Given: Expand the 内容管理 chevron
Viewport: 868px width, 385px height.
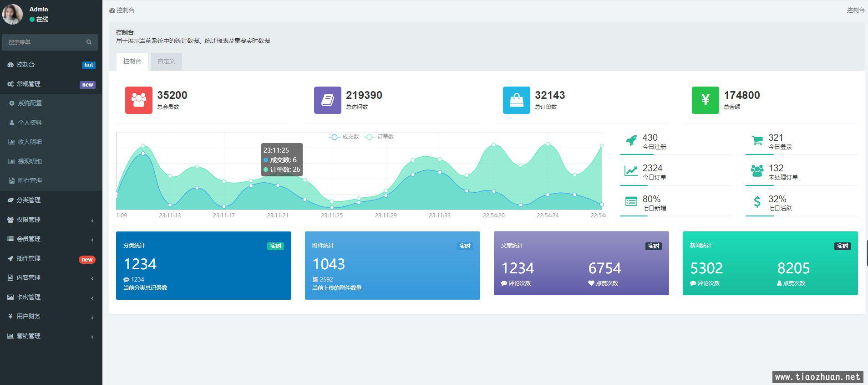Looking at the screenshot, I should (92, 279).
